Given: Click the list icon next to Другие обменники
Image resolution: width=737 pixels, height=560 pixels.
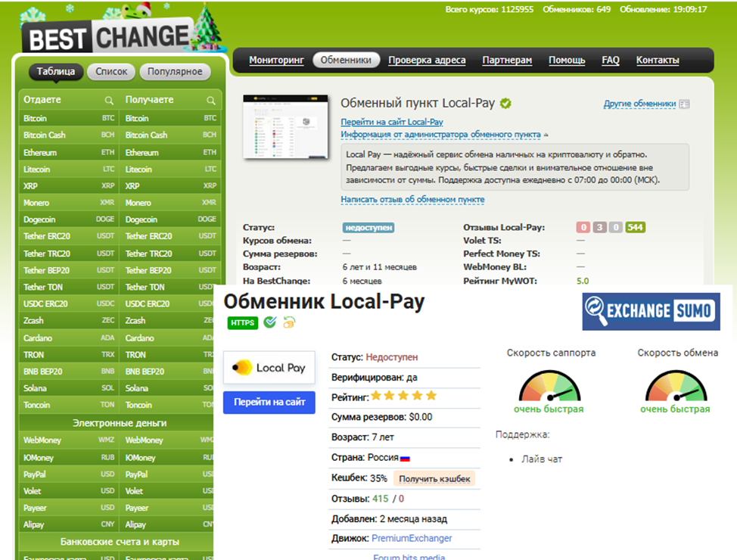Looking at the screenshot, I should [x=684, y=104].
